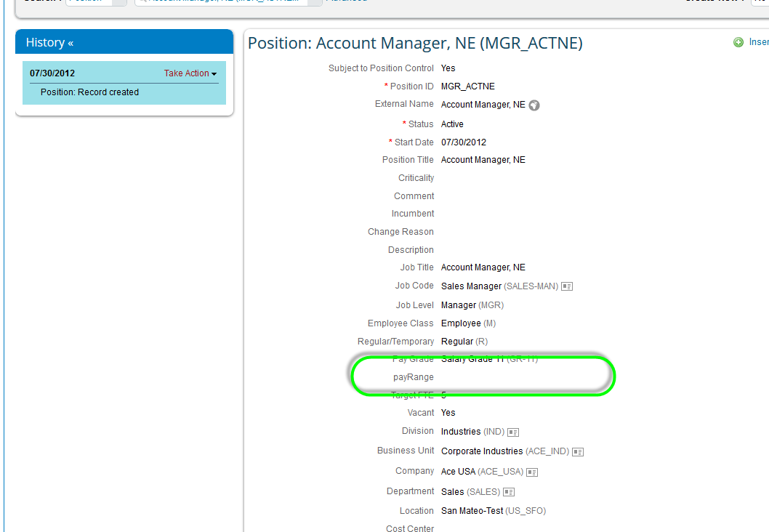Click the Comment field label
The image size is (769, 532).
click(x=414, y=196)
